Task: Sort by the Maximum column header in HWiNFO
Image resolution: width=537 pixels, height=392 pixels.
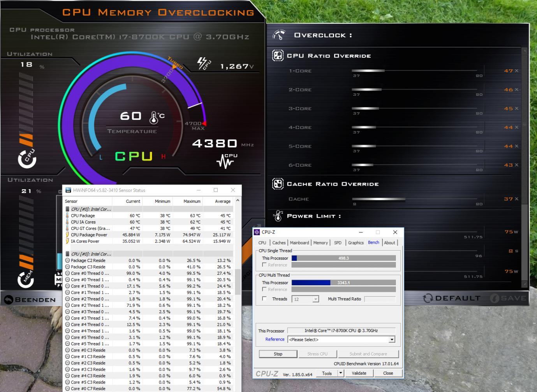Action: pyautogui.click(x=187, y=201)
